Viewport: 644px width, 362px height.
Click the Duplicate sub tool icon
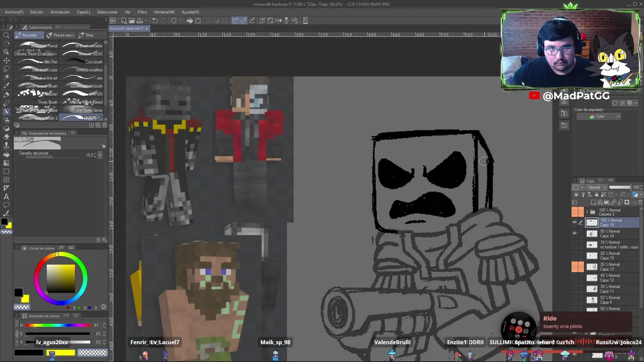coord(97,125)
